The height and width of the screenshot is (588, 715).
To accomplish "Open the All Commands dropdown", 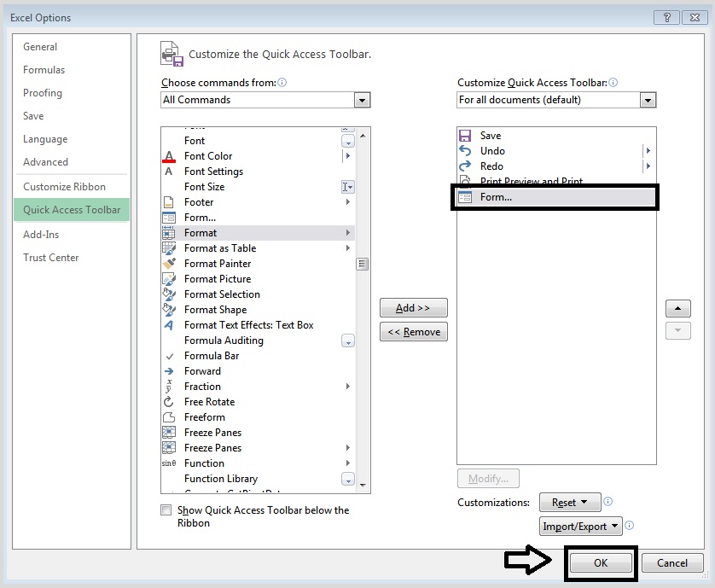I will (x=362, y=100).
